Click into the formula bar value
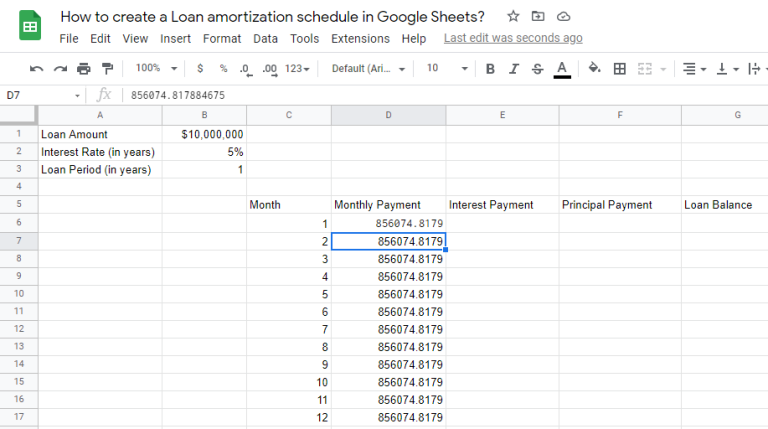 pyautogui.click(x=178, y=95)
